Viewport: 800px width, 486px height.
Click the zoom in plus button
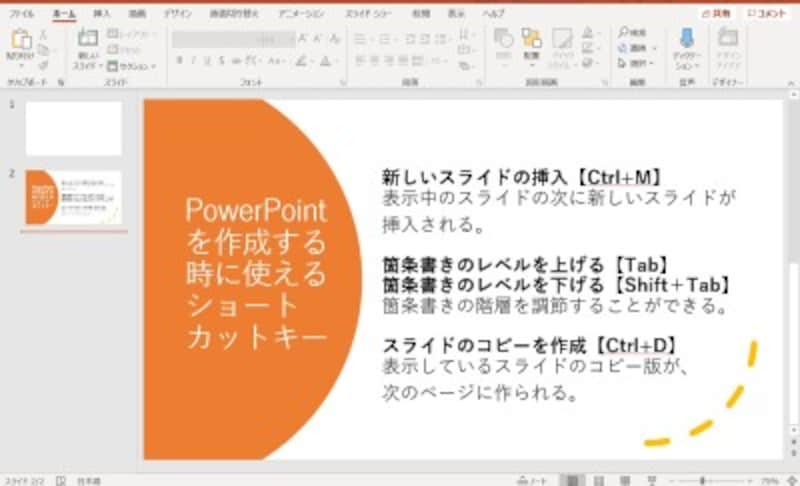tap(749, 480)
